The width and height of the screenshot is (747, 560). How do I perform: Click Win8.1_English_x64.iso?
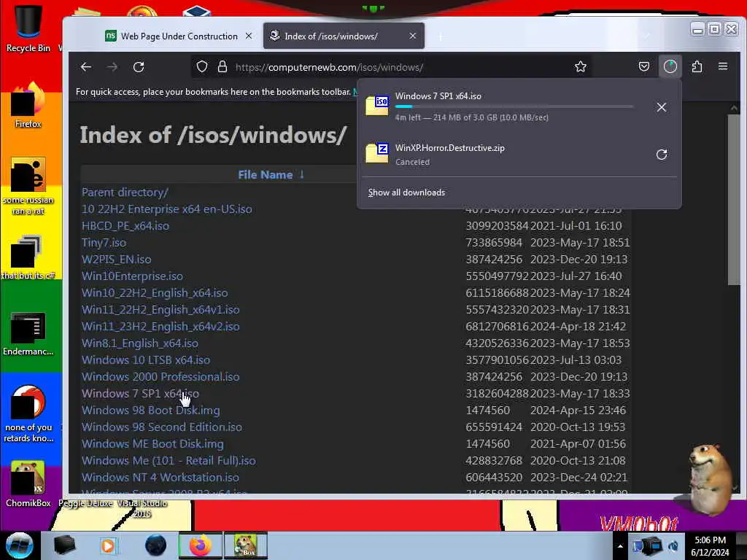139,343
